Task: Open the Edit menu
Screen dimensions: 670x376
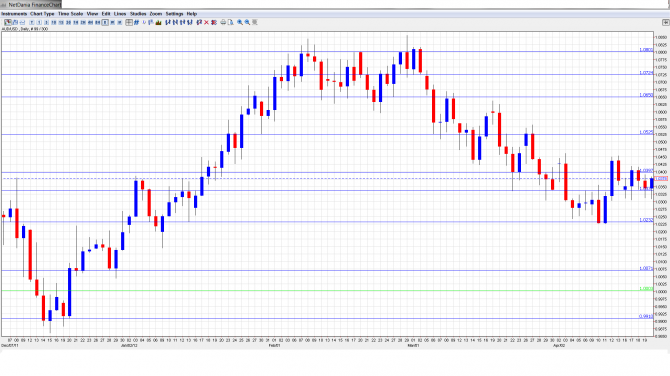Action: (106, 14)
